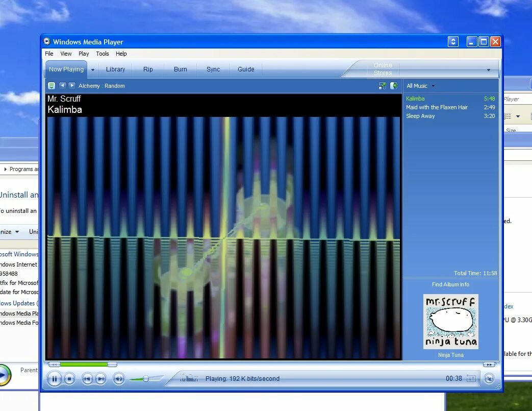This screenshot has width=532, height=411.
Task: Open the Now Playing options menu icon
Action: coord(51,86)
